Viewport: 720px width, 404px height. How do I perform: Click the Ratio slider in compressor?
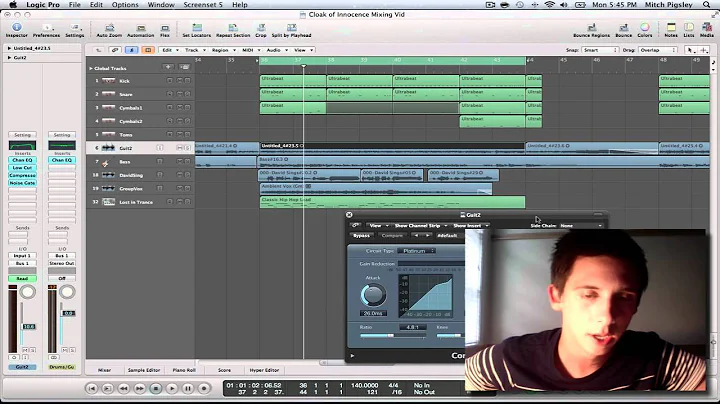click(393, 336)
